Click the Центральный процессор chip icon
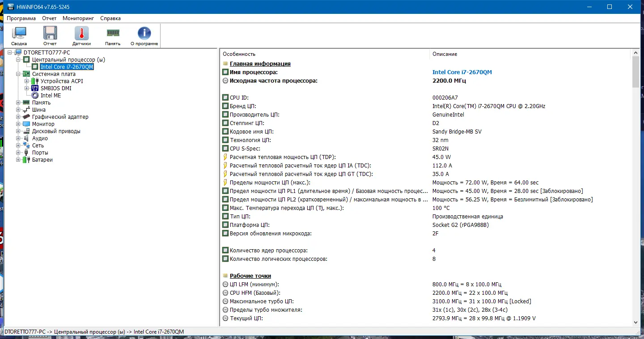644x339 pixels. [27, 60]
